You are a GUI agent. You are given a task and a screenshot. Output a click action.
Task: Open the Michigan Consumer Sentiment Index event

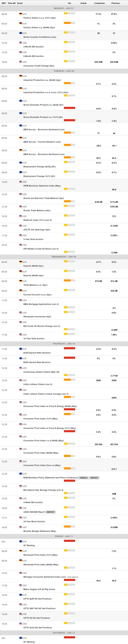(x=45, y=577)
